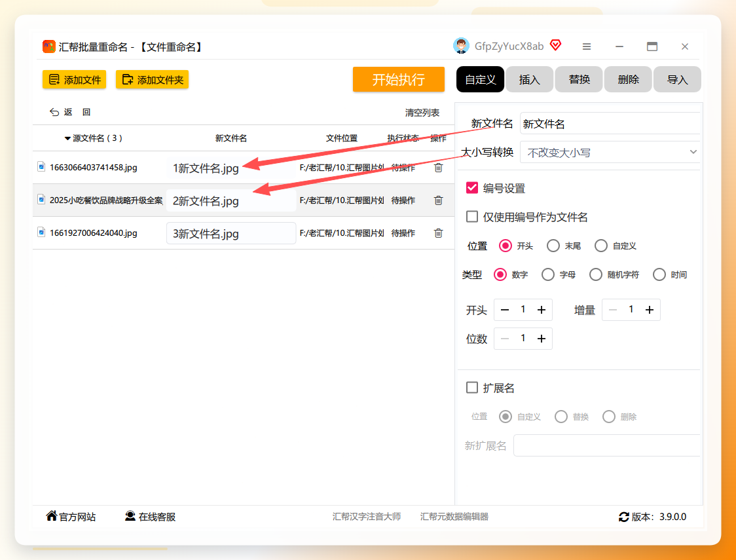Click the 返回 back arrow icon
This screenshot has width=736, height=560.
pyautogui.click(x=54, y=112)
